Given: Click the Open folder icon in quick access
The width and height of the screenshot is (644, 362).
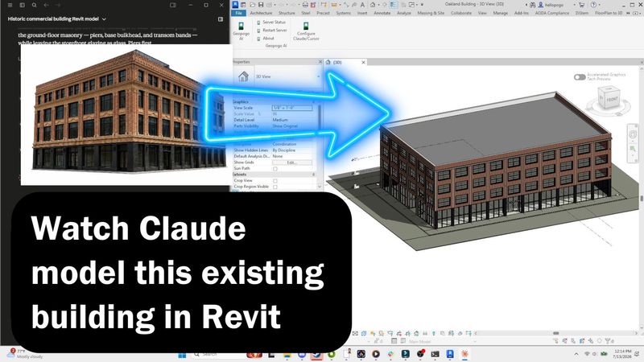Looking at the screenshot, I should (x=253, y=5).
